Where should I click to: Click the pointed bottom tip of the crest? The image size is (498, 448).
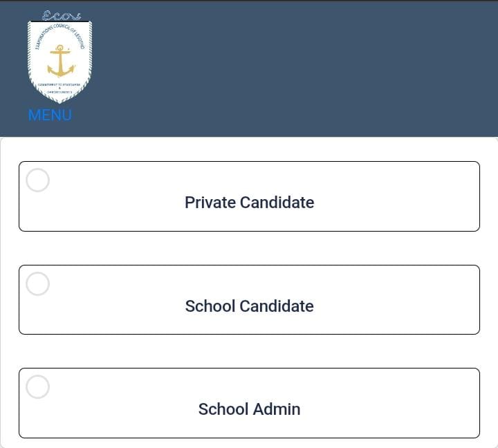pyautogui.click(x=60, y=101)
